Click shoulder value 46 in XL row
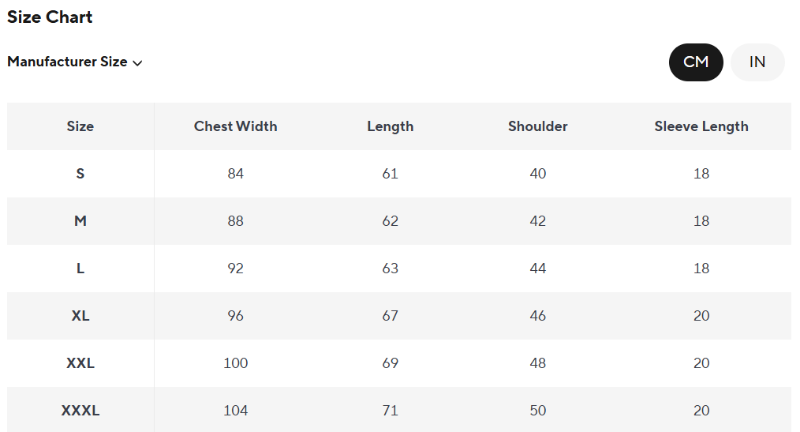The width and height of the screenshot is (800, 432). [538, 316]
